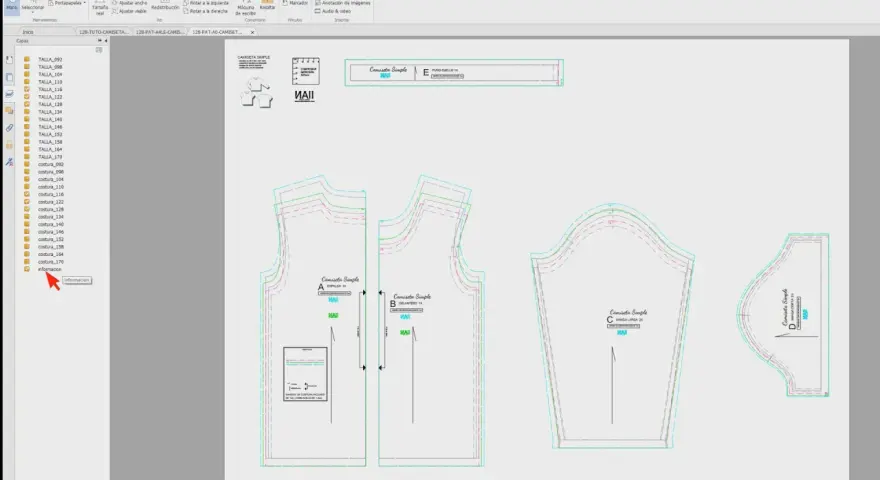
Task: Open the Signatures sidebar panel icon
Action: 9,162
